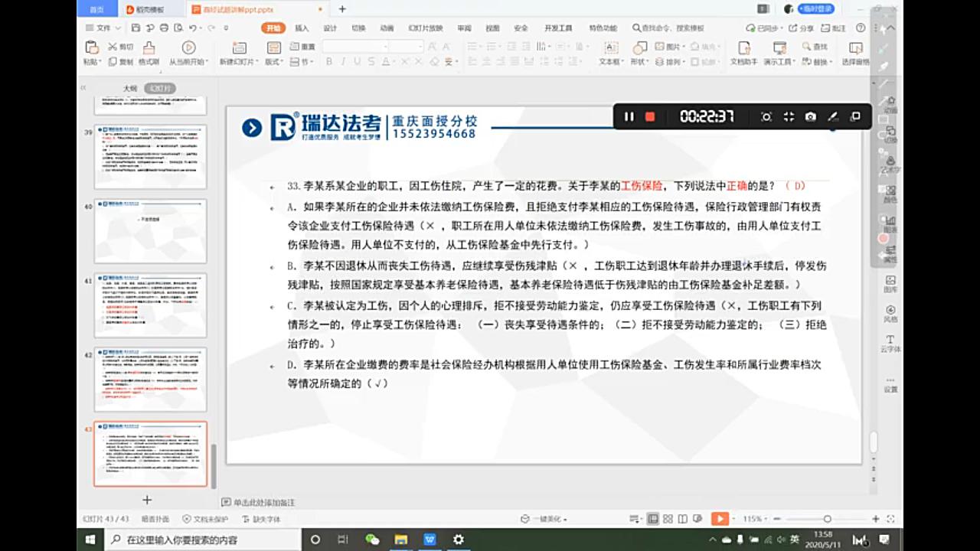Click the recorder pen annotation icon
Screen dimensions: 980x551
(x=833, y=116)
